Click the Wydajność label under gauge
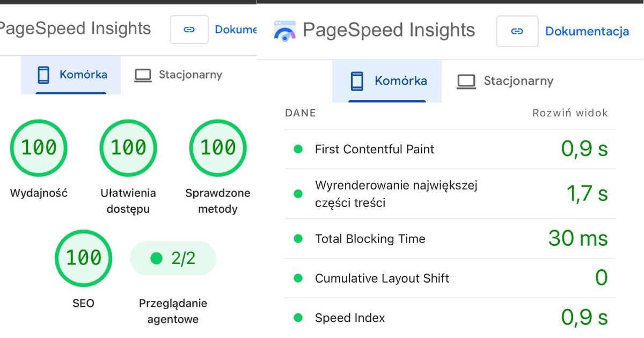 [x=39, y=193]
